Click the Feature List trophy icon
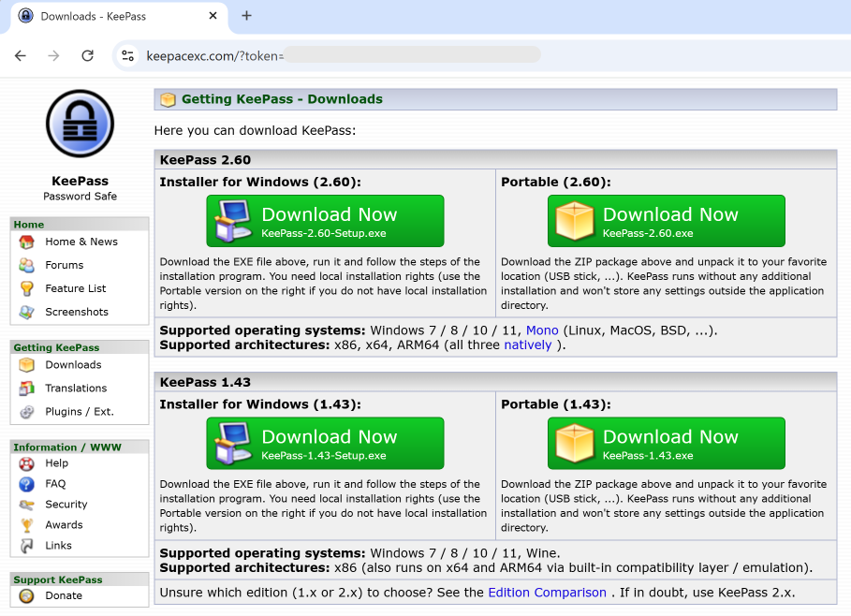The width and height of the screenshot is (851, 616). (27, 288)
